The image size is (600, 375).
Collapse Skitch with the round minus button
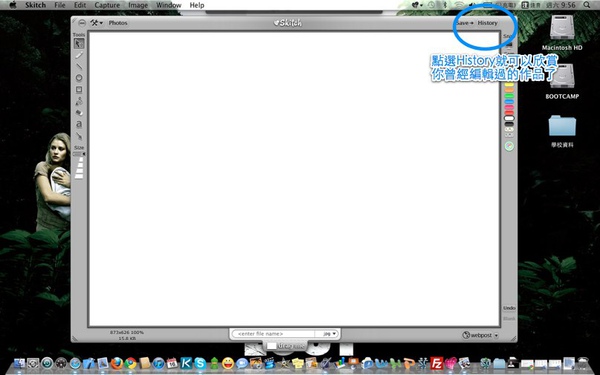click(x=82, y=23)
